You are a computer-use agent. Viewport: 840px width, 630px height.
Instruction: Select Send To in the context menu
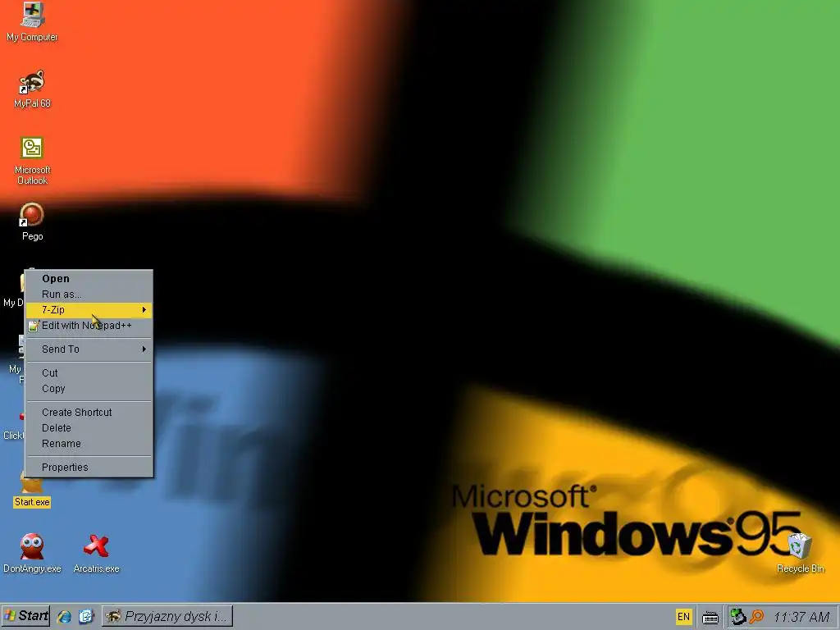point(89,349)
